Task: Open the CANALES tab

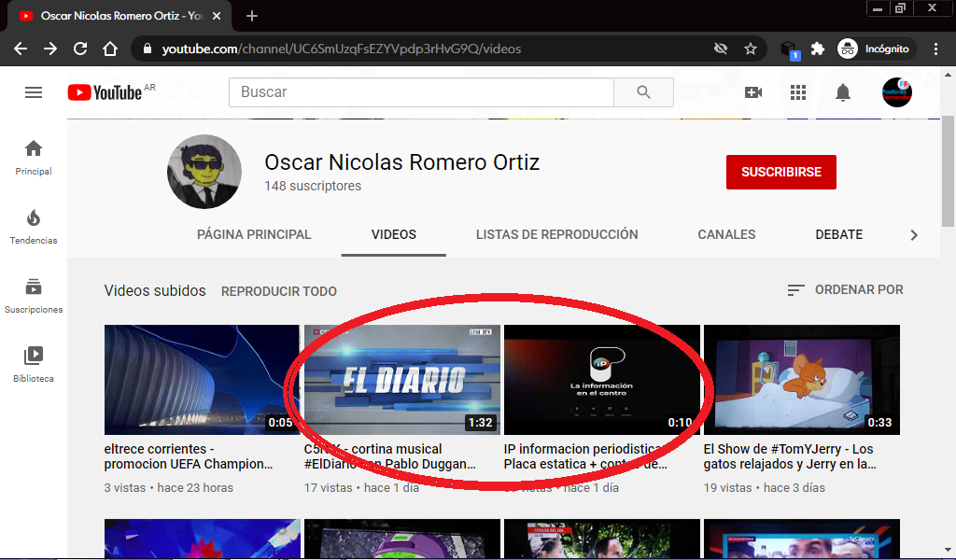Action: (x=726, y=234)
